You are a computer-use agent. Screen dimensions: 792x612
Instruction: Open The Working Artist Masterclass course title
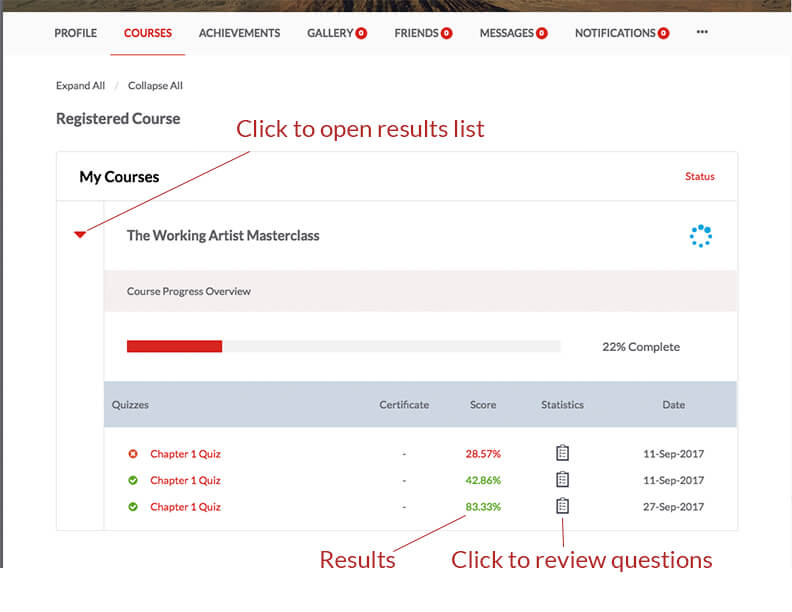click(223, 236)
